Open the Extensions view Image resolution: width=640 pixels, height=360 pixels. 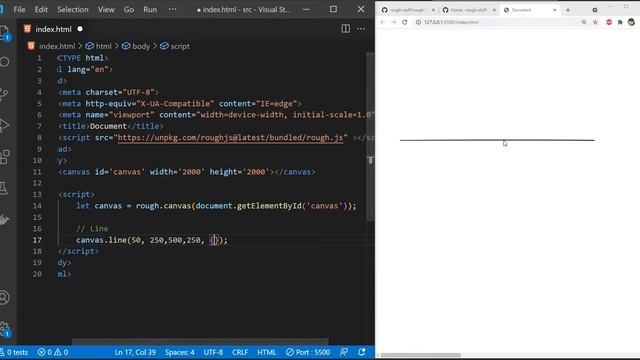(x=4, y=156)
